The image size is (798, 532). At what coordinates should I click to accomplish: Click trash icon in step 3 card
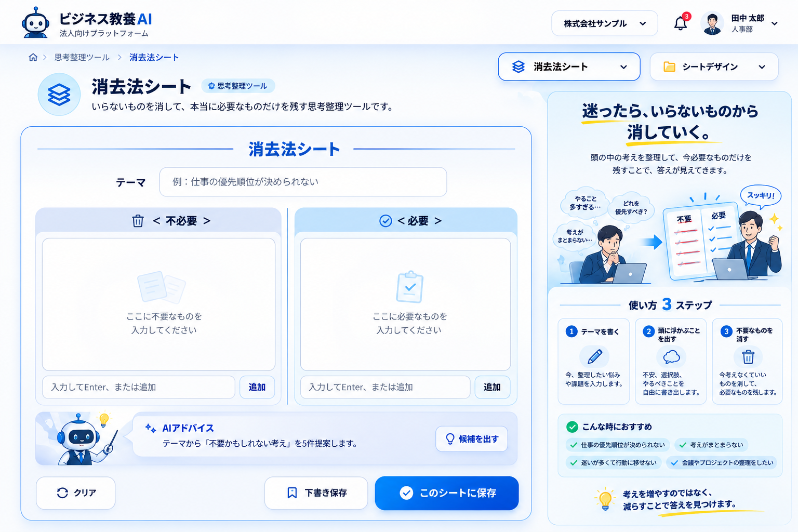click(x=748, y=356)
